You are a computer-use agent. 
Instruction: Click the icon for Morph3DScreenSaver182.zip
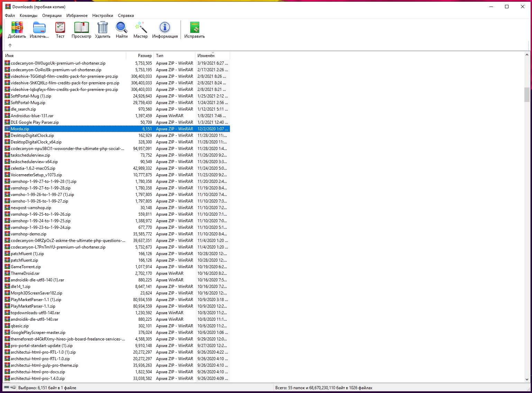tap(7, 293)
